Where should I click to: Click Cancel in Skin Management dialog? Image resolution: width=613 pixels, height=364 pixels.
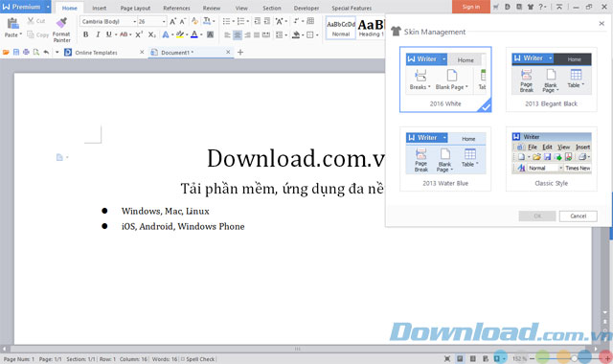point(579,216)
